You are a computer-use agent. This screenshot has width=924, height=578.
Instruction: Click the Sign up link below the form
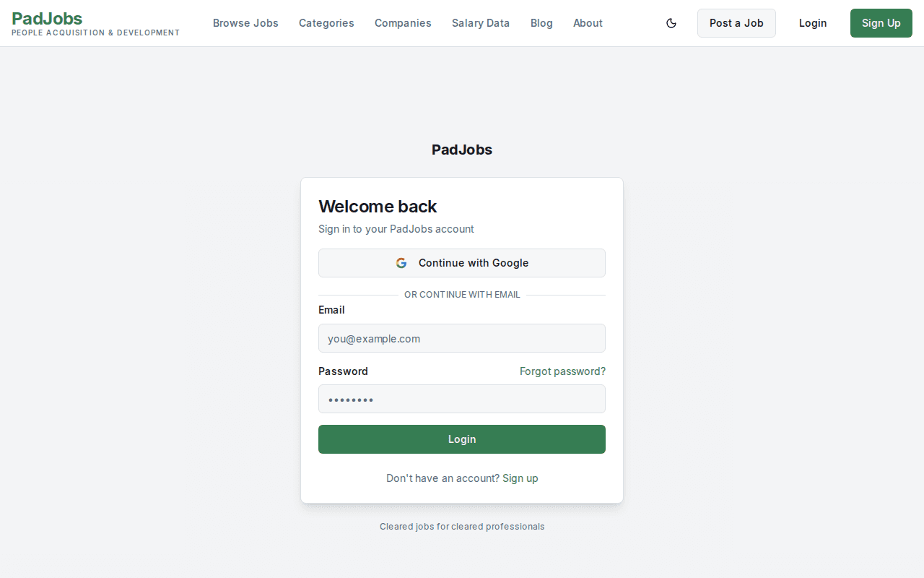(520, 478)
